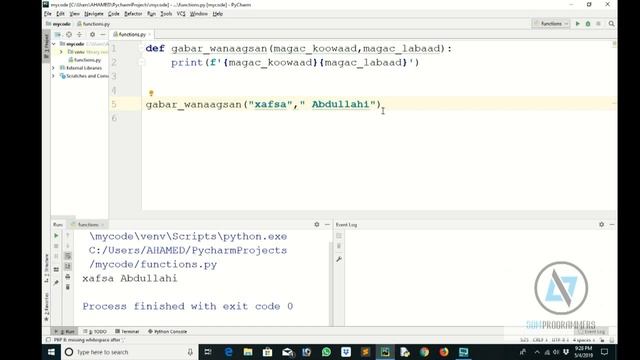Open Search Everywhere magnifier icon

(x=611, y=24)
